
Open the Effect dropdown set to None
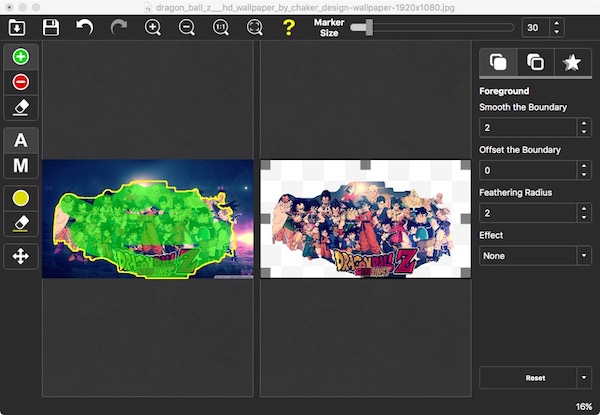[x=535, y=256]
